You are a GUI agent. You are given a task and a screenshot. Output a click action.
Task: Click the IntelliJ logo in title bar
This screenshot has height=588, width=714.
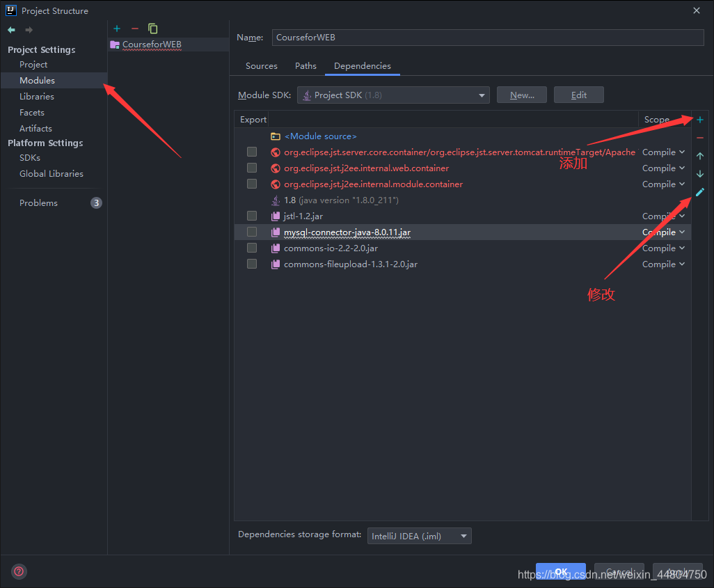click(11, 10)
